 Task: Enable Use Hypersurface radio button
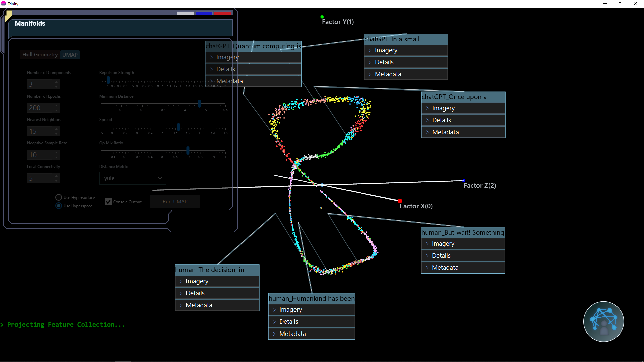[58, 197]
